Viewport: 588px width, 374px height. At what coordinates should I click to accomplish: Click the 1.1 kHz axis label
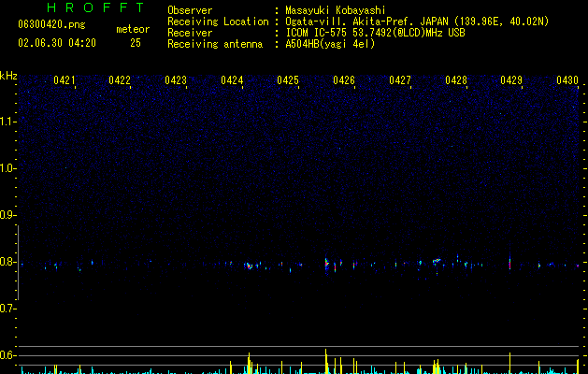coord(8,122)
